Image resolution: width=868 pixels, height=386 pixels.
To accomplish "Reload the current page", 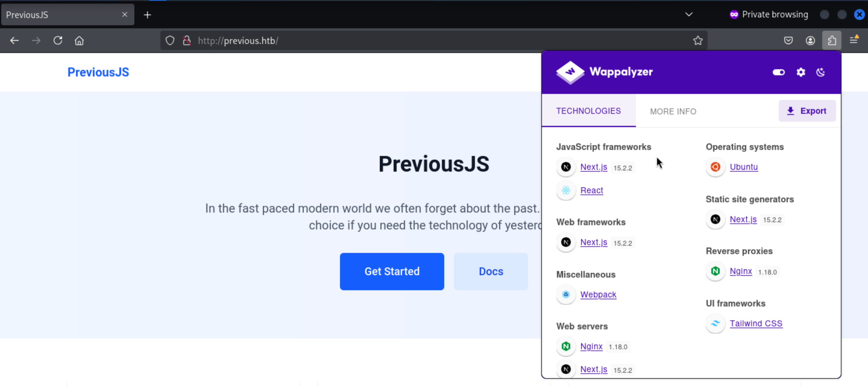I will tap(58, 41).
